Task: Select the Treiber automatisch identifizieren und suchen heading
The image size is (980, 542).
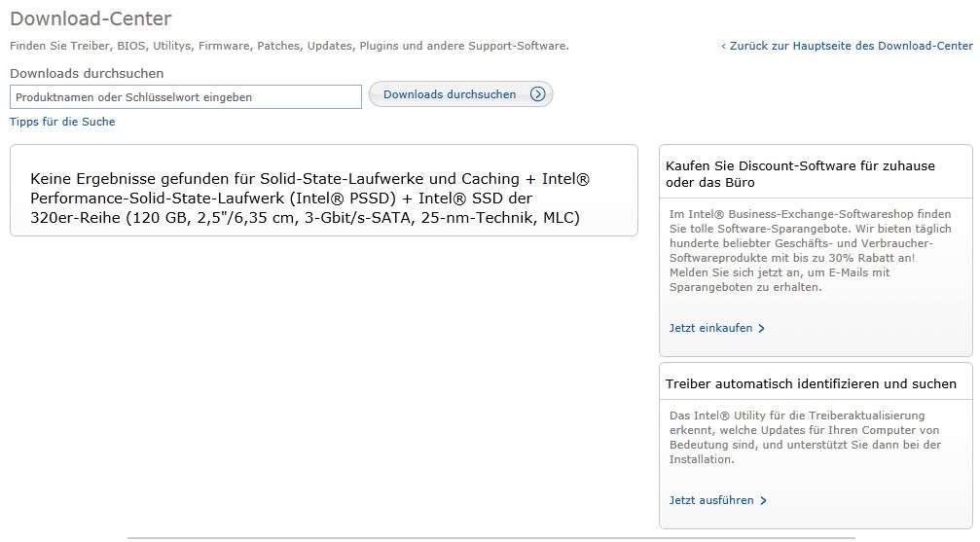Action: pos(811,383)
